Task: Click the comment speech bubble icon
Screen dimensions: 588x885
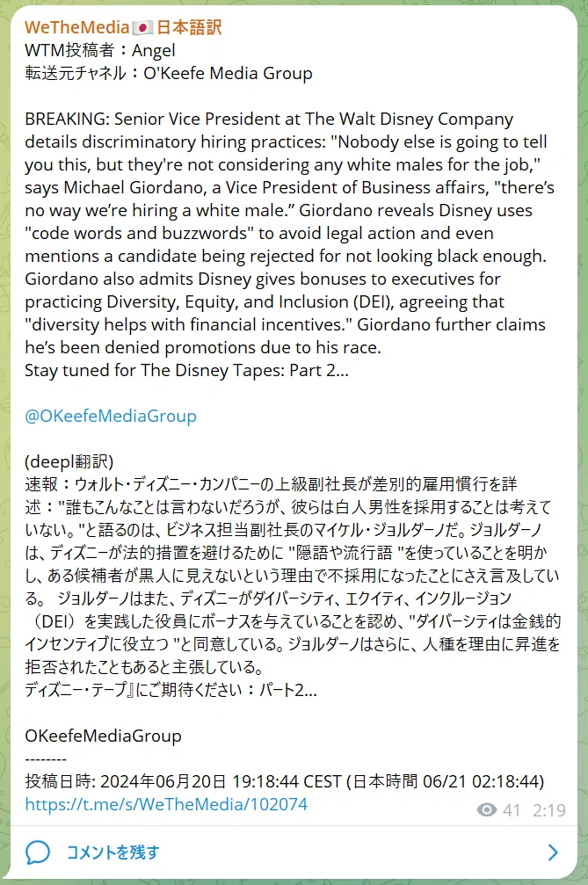Action: coord(38,852)
